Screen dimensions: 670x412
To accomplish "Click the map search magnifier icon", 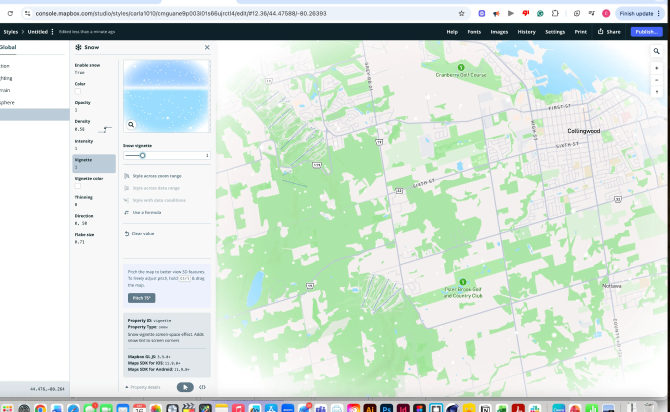I will pyautogui.click(x=657, y=51).
